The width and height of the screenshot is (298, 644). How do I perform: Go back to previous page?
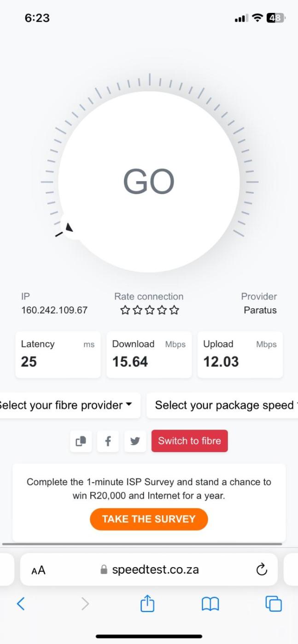tap(21, 604)
